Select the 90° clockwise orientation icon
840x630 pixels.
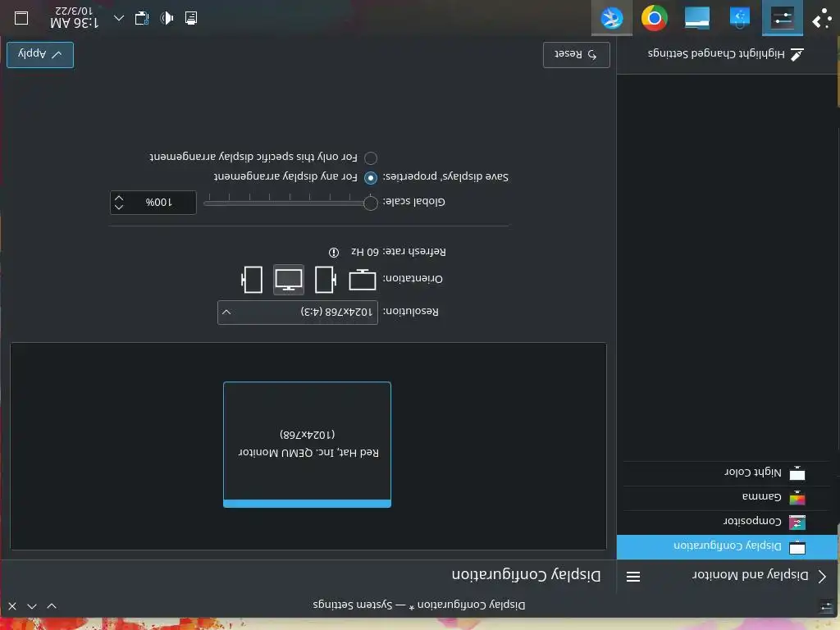pos(326,279)
